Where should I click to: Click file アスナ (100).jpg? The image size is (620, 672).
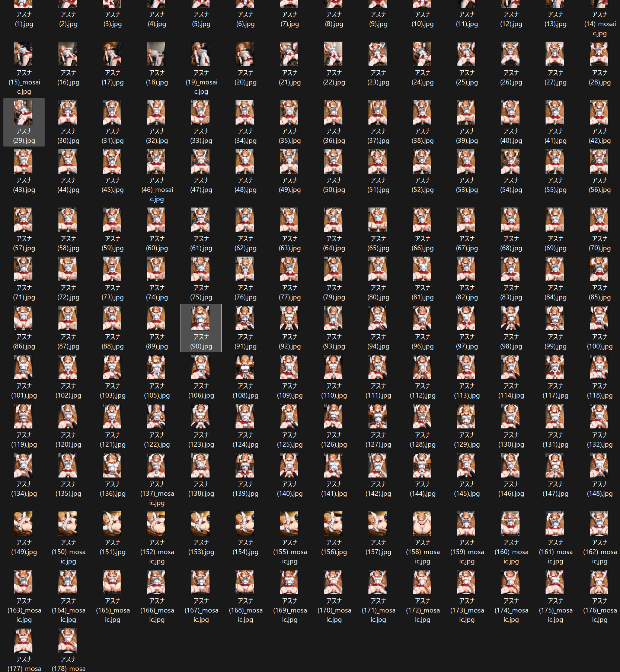(x=600, y=328)
